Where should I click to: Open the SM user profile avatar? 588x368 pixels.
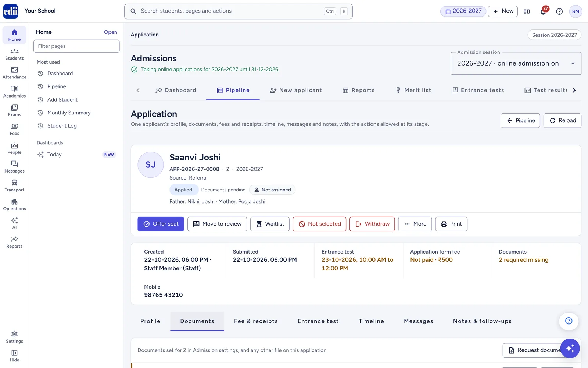pos(576,11)
